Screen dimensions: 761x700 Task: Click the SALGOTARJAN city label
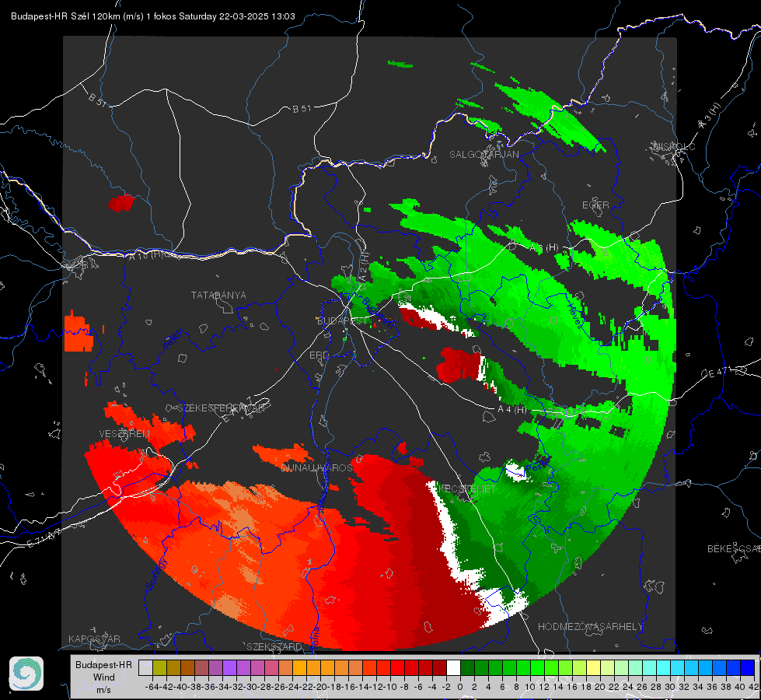coord(483,155)
